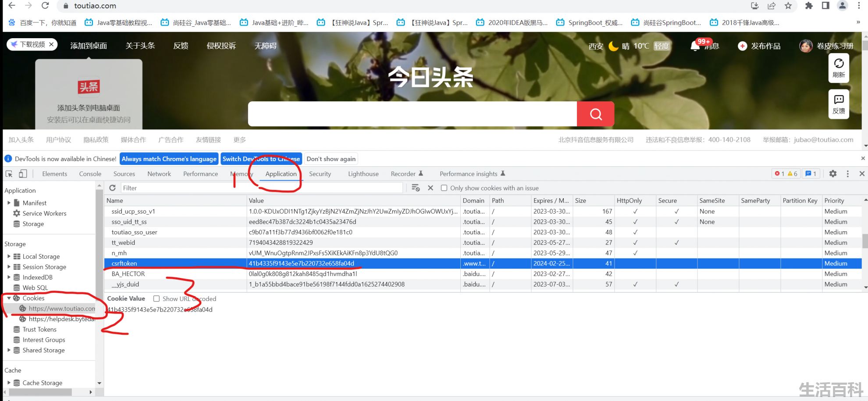
Task: Click the cookies refresh icon beside Filter
Action: 113,188
